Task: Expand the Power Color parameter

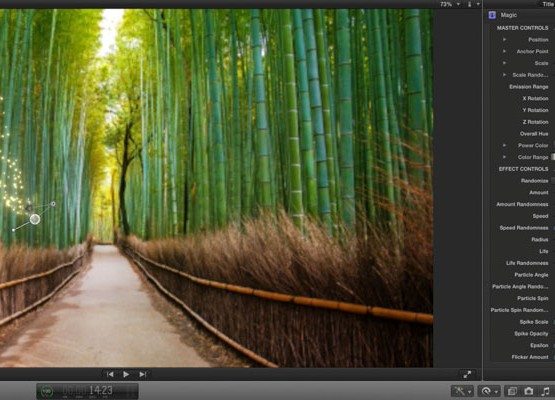Action: pos(504,145)
